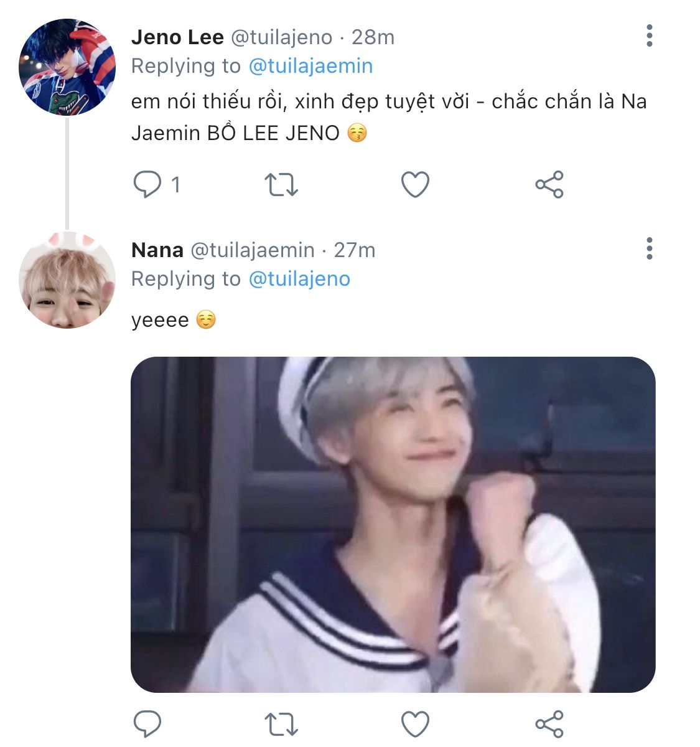Reply to Jeno Lee's tweet

(x=147, y=185)
